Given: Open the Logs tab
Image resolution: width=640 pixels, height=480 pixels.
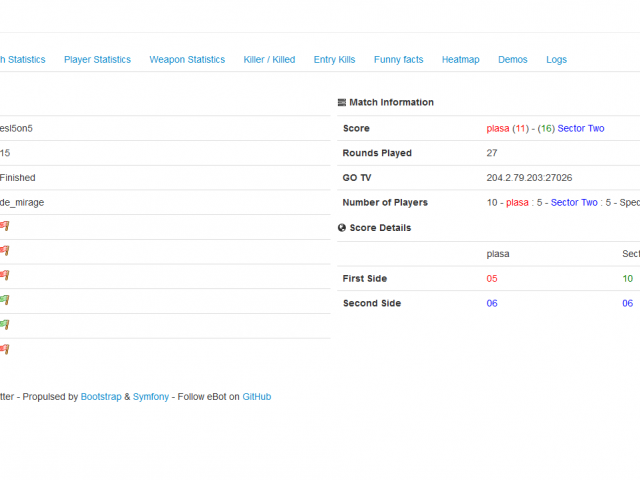Looking at the screenshot, I should pyautogui.click(x=556, y=60).
